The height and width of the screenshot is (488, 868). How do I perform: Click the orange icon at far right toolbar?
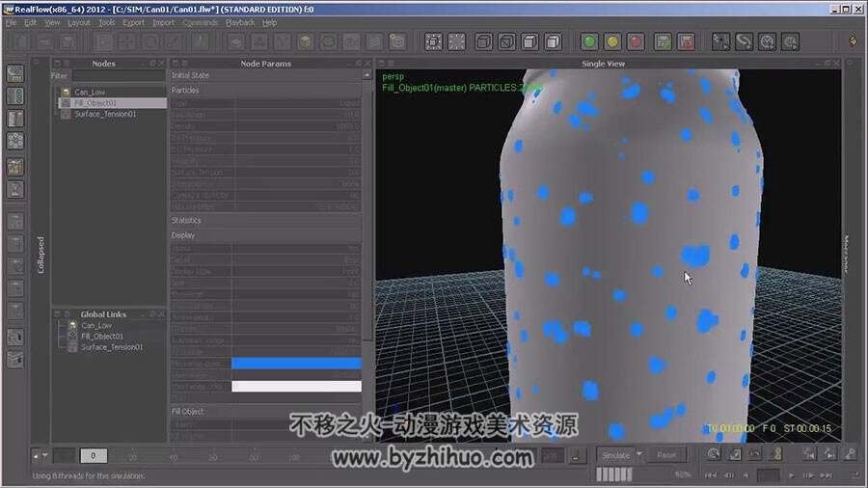coord(854,41)
